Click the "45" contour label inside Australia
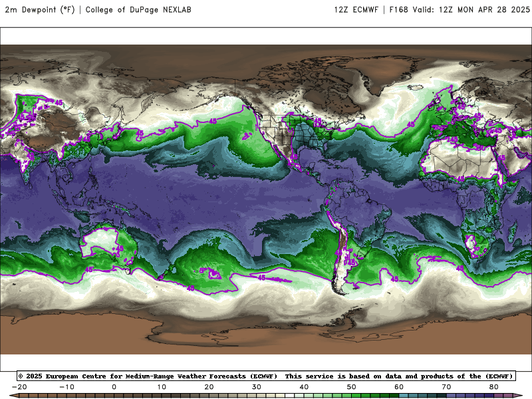This screenshot has height=399, width=532. pyautogui.click(x=120, y=248)
